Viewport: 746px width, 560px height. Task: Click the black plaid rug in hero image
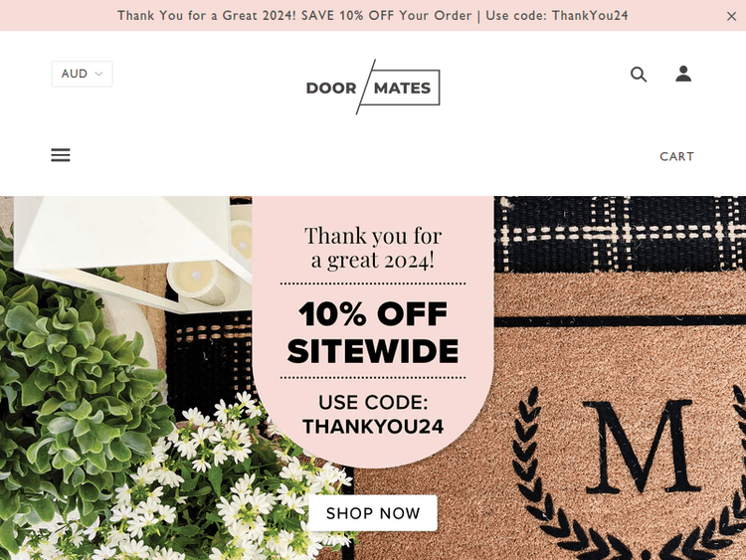(619, 233)
